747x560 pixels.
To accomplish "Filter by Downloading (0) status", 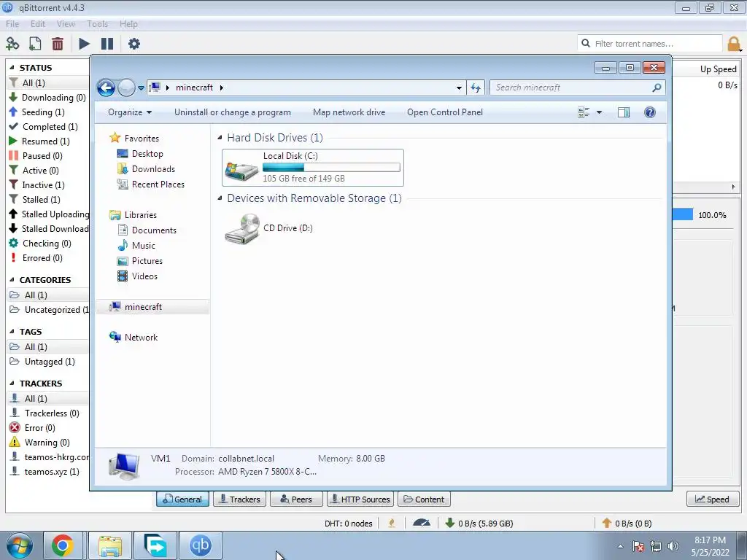I will [x=47, y=97].
